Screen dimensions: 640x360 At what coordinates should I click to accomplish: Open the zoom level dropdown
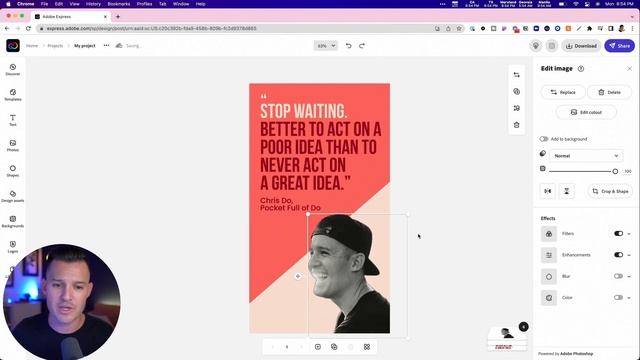(326, 46)
